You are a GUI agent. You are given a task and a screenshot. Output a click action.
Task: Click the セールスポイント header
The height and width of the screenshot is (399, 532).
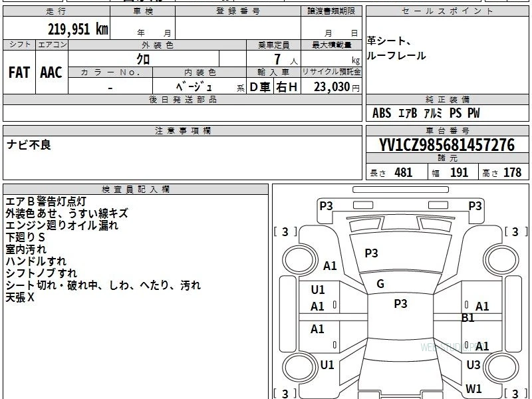click(447, 11)
